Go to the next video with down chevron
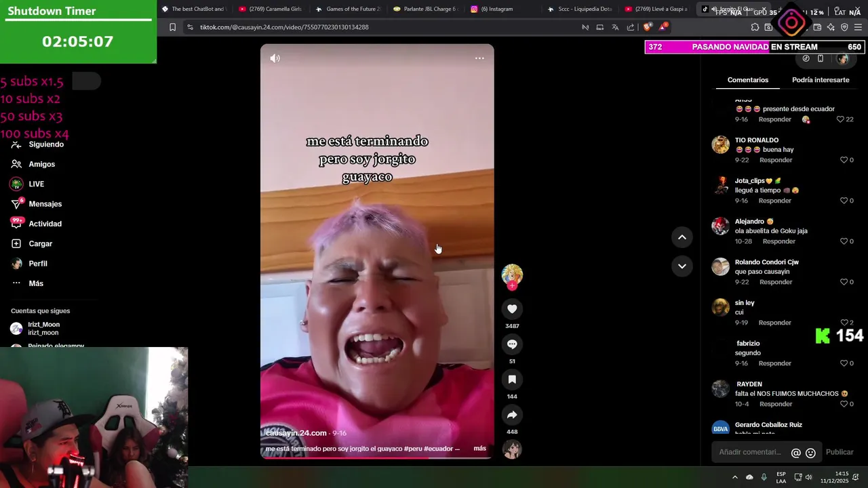This screenshot has height=488, width=868. tap(682, 266)
